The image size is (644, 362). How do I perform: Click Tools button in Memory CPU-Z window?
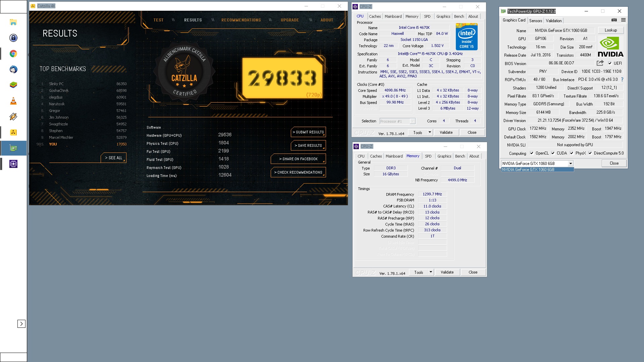tap(419, 272)
